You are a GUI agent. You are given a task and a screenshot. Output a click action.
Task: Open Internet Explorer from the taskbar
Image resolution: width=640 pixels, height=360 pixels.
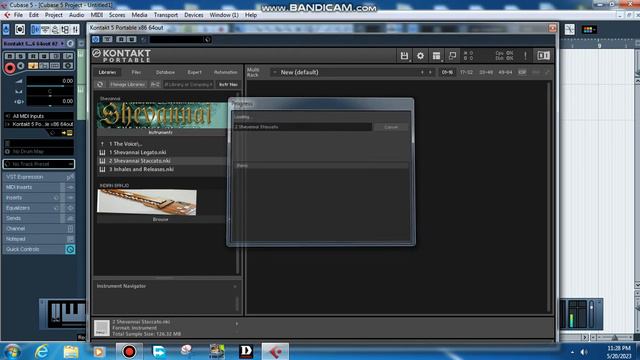[x=42, y=351]
